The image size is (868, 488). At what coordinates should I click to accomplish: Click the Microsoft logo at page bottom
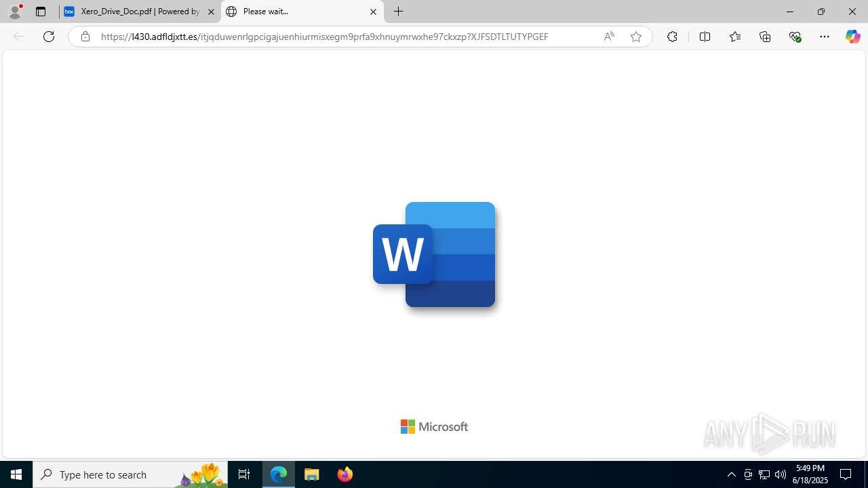pos(434,426)
